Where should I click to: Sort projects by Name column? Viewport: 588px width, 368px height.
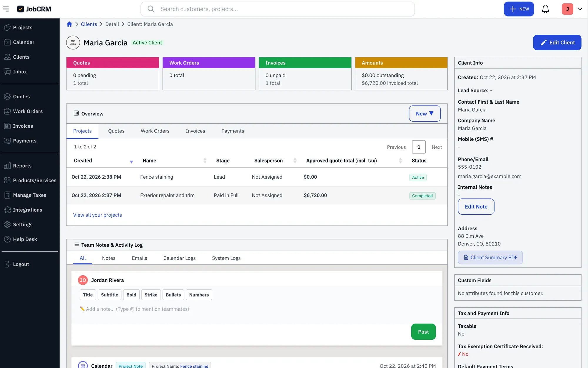(x=174, y=161)
